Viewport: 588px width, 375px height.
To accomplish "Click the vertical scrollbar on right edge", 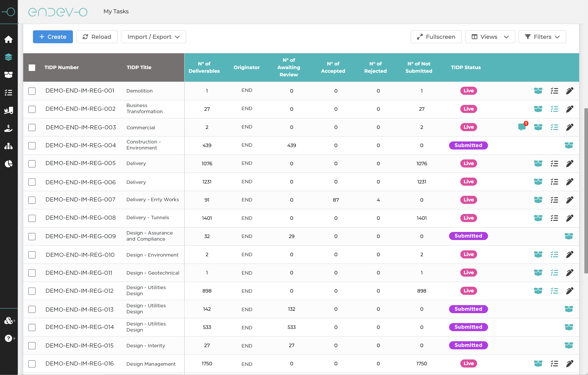I will [x=586, y=191].
